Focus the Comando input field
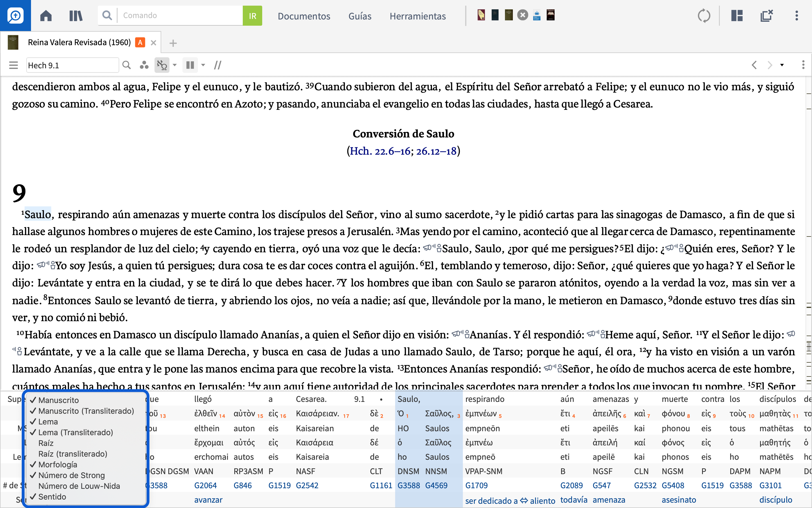This screenshot has width=812, height=508. coord(180,16)
